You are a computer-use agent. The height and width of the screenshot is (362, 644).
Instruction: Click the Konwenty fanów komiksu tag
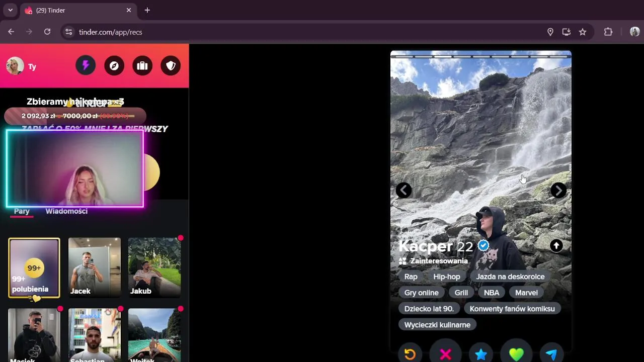point(512,309)
